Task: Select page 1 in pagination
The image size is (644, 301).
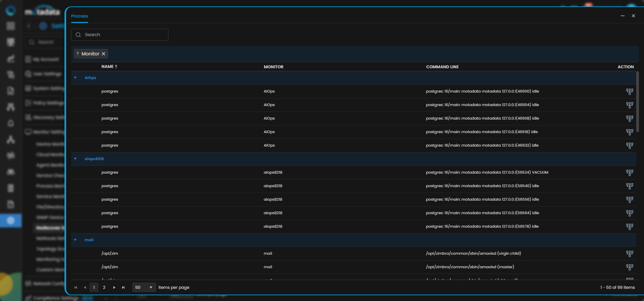Action: [x=94, y=287]
